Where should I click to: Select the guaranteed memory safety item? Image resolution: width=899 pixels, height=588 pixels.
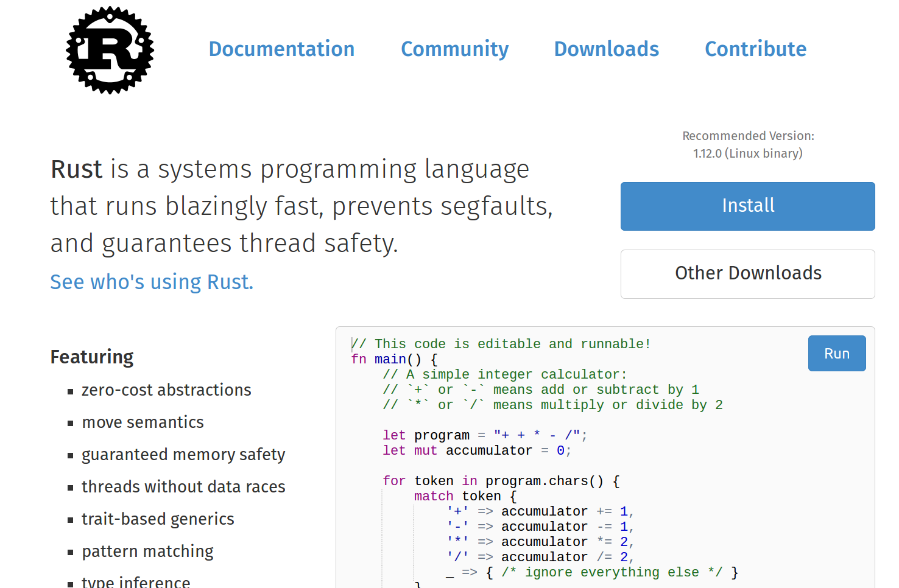[x=183, y=455]
